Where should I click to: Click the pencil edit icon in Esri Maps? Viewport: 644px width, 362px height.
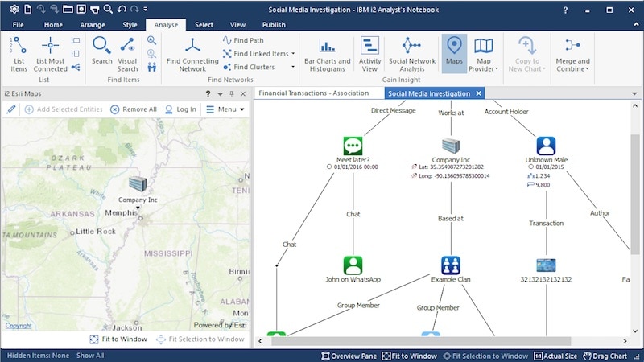(x=11, y=109)
